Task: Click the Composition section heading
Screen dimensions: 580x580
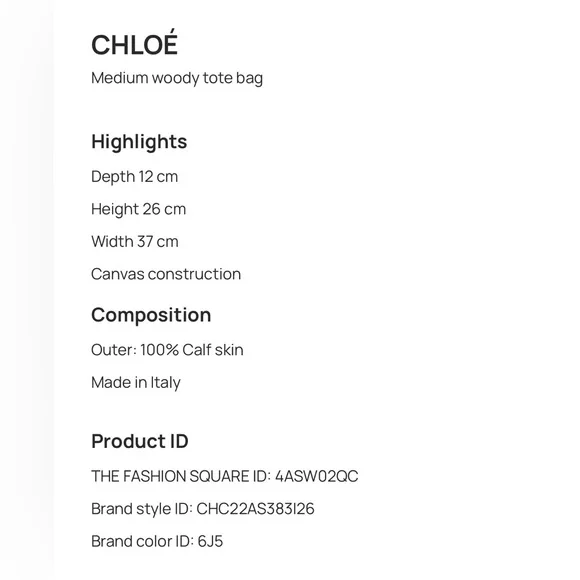Action: [x=151, y=315]
